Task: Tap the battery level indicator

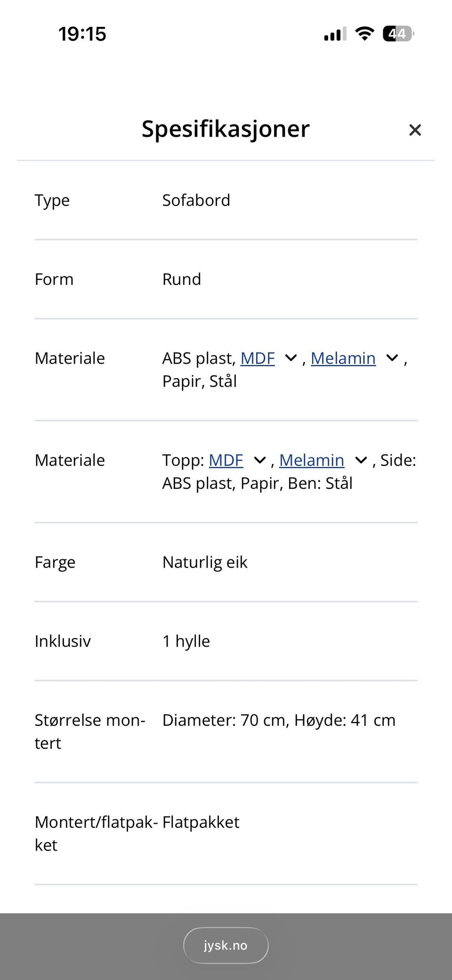Action: click(398, 34)
